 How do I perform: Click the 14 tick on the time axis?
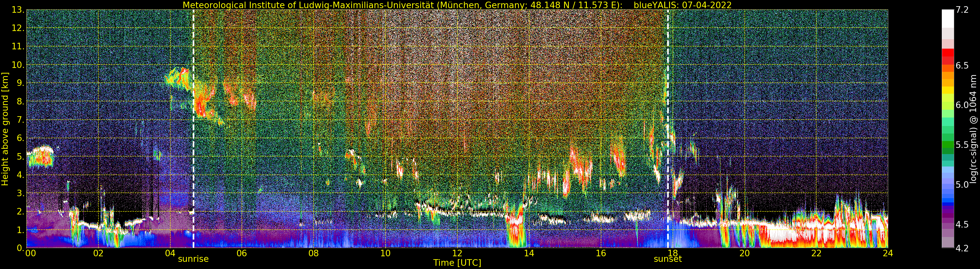529,253
